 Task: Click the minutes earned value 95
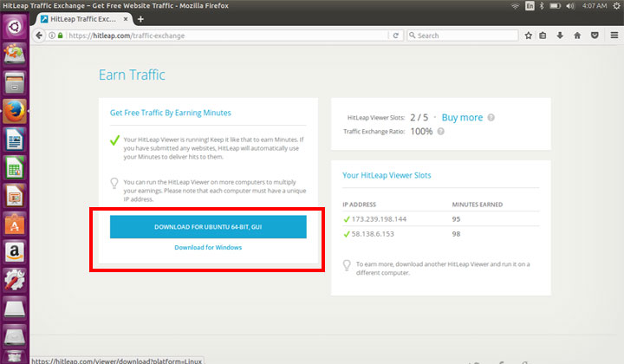click(x=456, y=219)
